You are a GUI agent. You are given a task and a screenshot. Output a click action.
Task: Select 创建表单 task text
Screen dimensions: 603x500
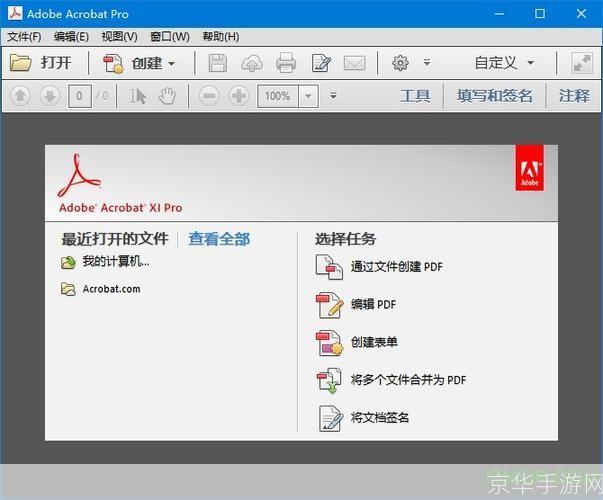374,342
